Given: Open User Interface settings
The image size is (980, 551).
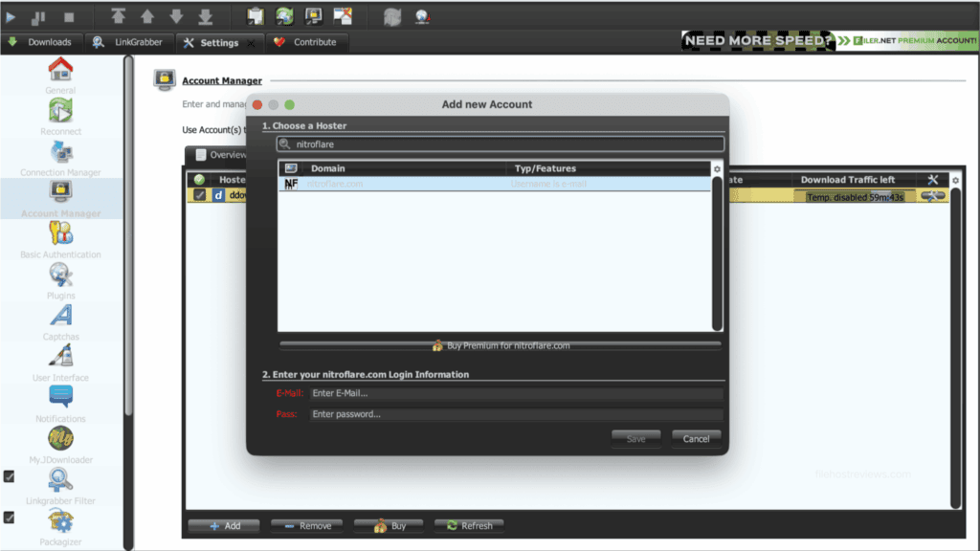Looking at the screenshot, I should point(60,364).
